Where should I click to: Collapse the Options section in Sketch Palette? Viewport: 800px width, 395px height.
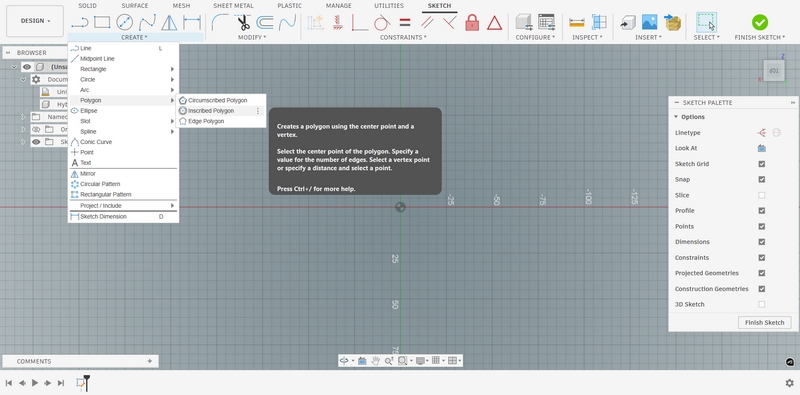coord(676,117)
